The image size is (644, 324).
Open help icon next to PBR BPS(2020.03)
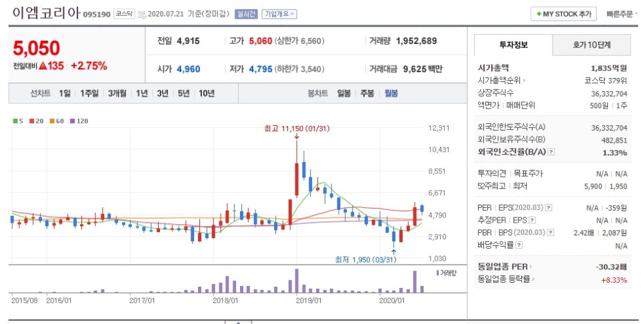[x=550, y=233]
